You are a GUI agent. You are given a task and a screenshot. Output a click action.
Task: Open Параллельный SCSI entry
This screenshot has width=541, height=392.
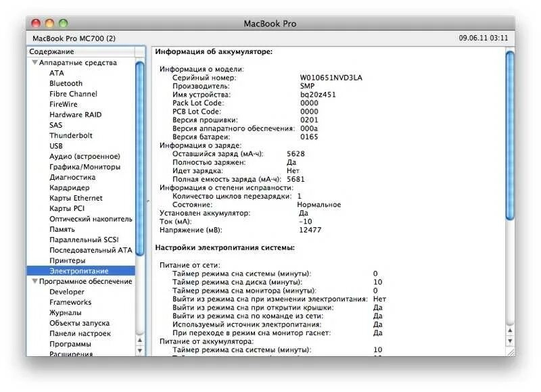click(84, 240)
